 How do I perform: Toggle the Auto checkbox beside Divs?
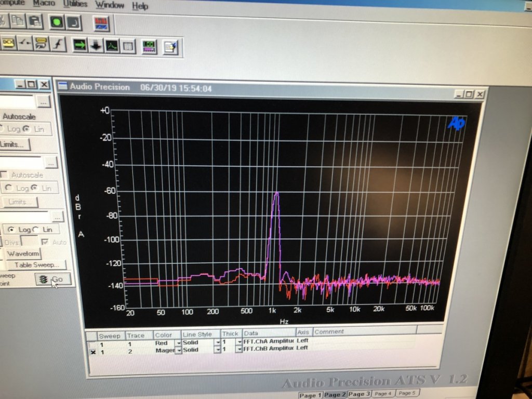[45, 242]
